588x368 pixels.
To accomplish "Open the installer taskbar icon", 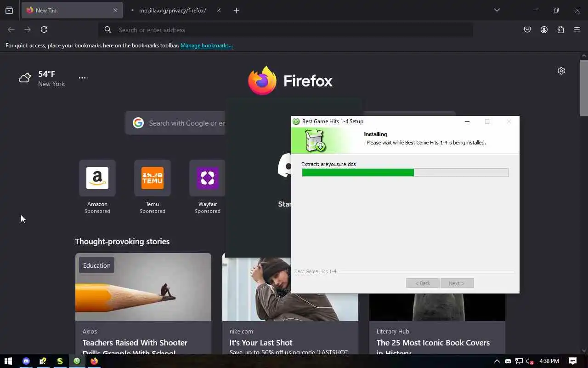I will [x=77, y=361].
